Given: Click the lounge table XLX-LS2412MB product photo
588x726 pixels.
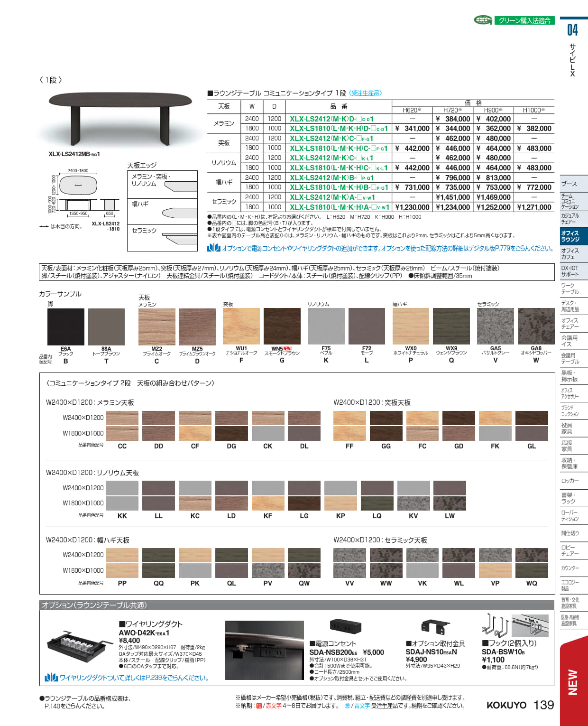Looking at the screenshot, I should pos(120,120).
